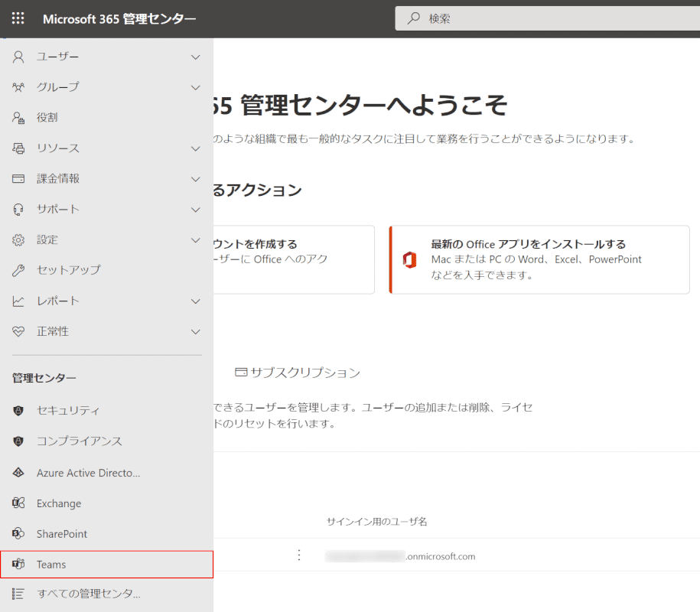
Task: Click the 検索 search box
Action: tap(547, 18)
